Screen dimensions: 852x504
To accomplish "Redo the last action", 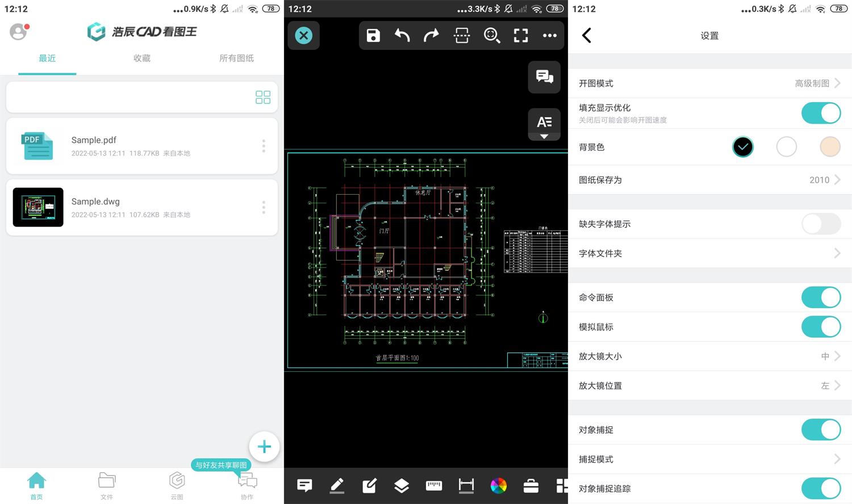I will pyautogui.click(x=432, y=35).
